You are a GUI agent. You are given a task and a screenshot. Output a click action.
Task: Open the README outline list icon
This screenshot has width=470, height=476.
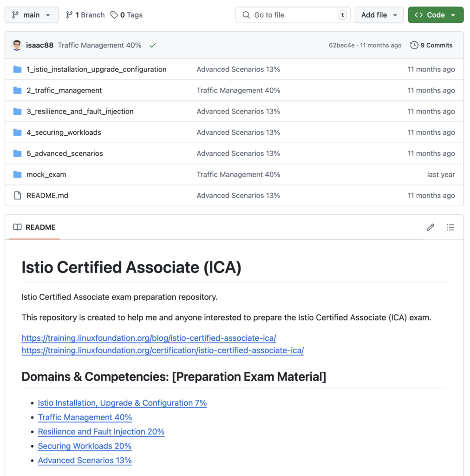click(450, 227)
